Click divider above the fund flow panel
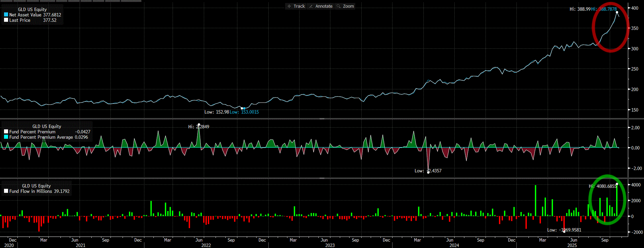 tap(322, 178)
